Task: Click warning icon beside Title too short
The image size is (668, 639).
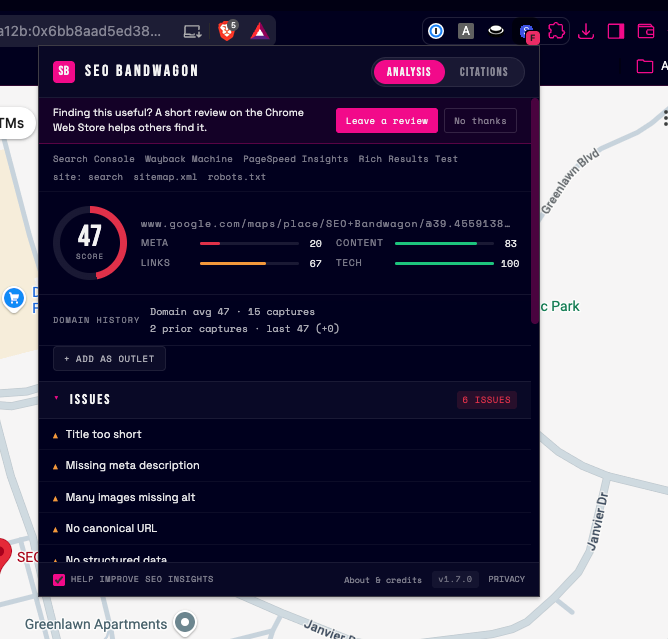Action: tap(55, 435)
